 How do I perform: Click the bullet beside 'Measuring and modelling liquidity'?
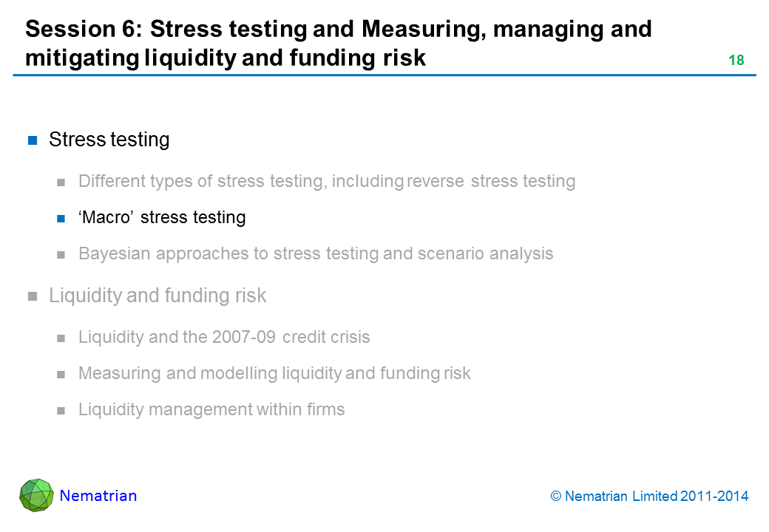(x=62, y=374)
